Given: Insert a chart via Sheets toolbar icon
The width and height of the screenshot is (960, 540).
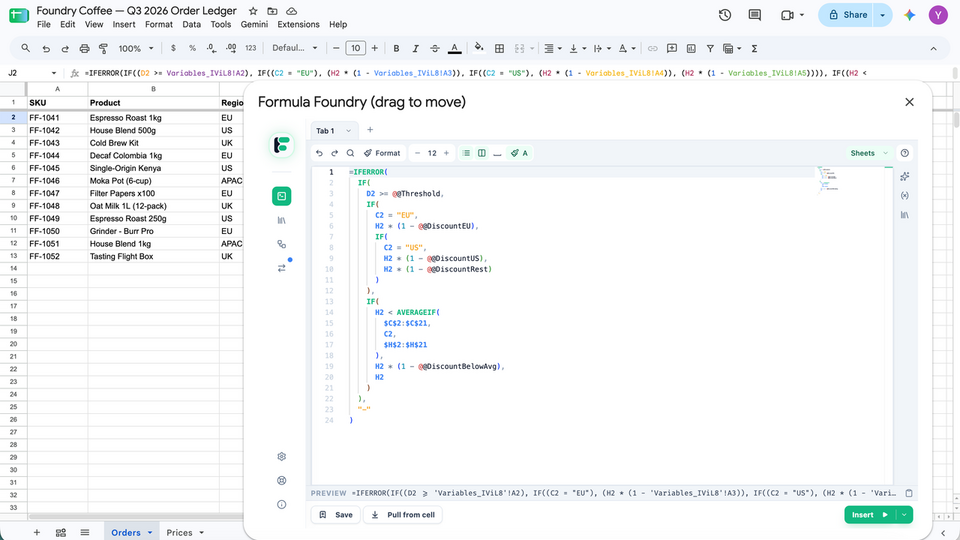Looking at the screenshot, I should pos(691,48).
